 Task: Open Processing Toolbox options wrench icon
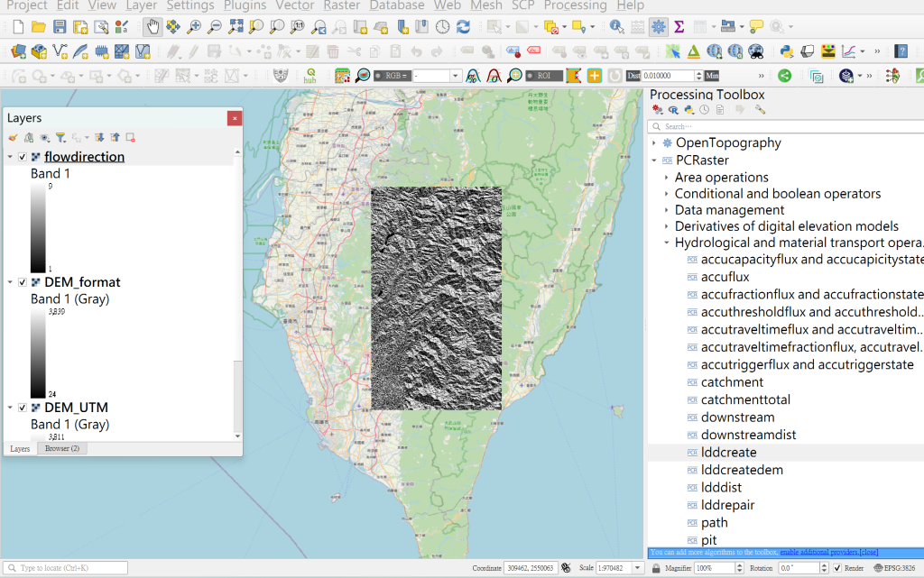(760, 110)
